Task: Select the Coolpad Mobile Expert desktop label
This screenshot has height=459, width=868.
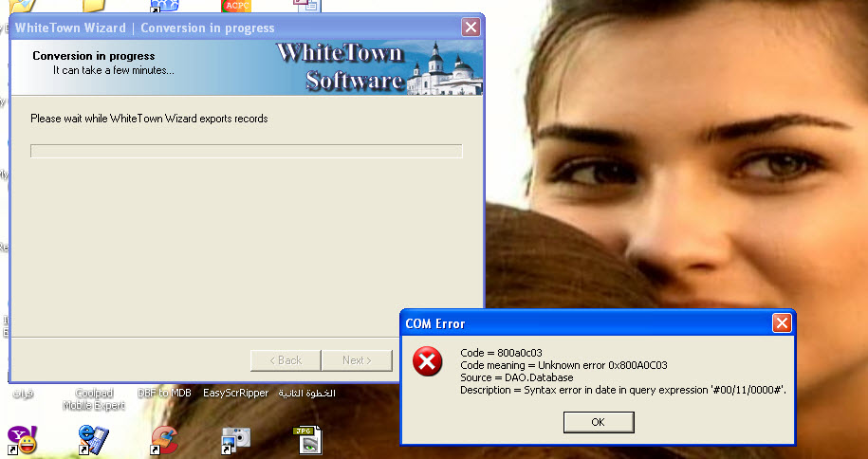Action: tap(94, 398)
